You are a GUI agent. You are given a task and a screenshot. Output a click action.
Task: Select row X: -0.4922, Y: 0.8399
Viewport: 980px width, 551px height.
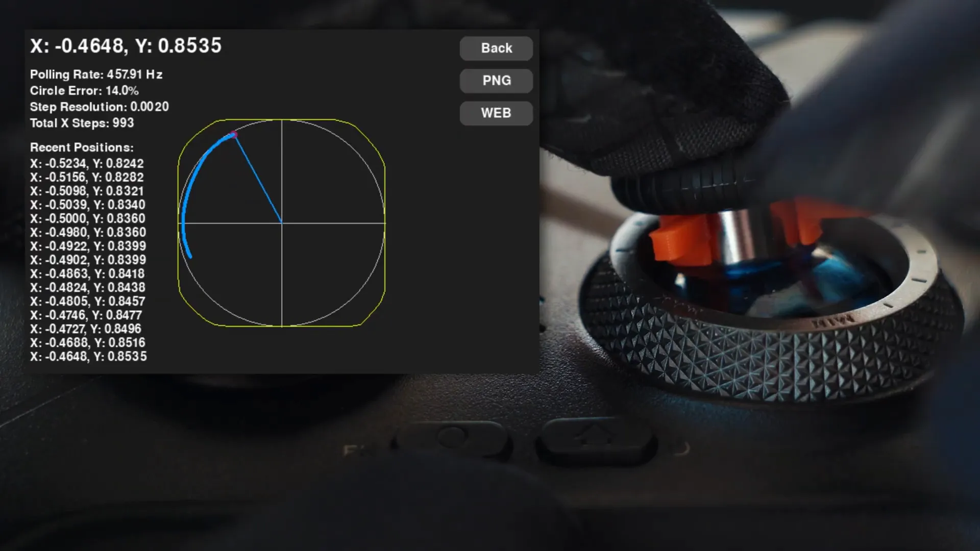tap(88, 246)
